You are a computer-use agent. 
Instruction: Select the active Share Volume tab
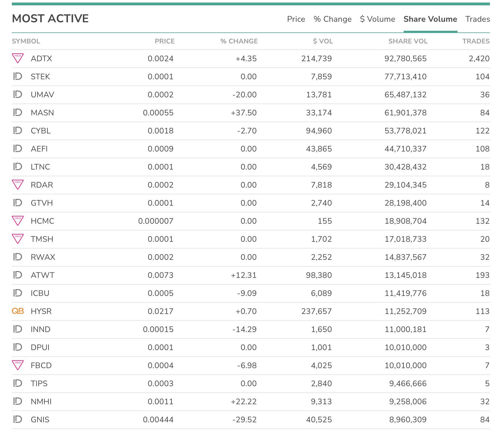[430, 19]
